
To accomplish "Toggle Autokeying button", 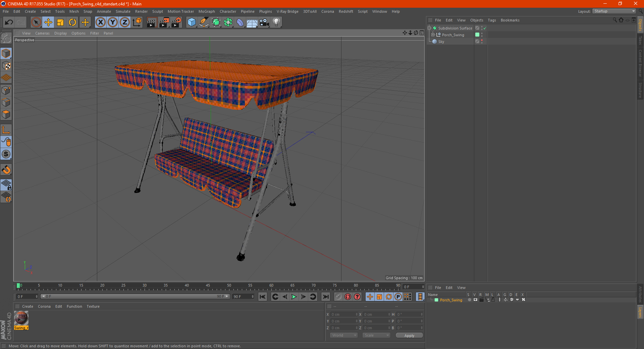I will click(348, 297).
